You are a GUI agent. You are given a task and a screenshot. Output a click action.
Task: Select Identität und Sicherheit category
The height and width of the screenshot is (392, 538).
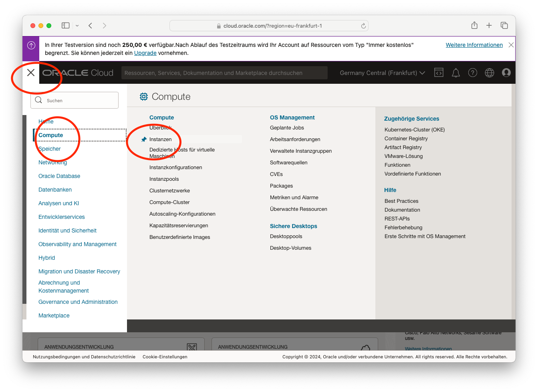click(x=68, y=230)
